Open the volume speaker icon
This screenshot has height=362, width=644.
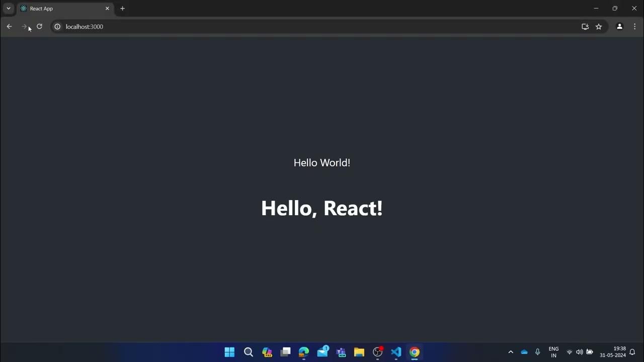tap(580, 352)
